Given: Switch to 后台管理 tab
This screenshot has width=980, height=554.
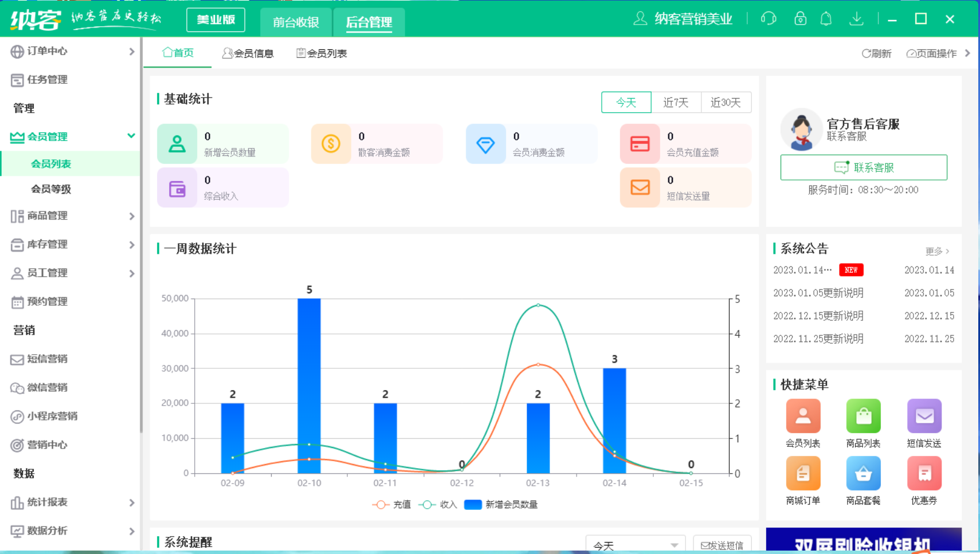Looking at the screenshot, I should click(x=369, y=22).
